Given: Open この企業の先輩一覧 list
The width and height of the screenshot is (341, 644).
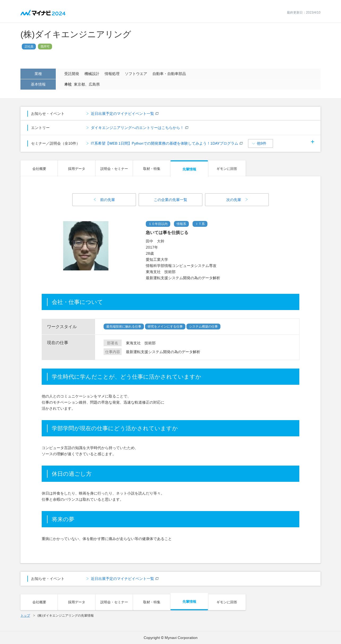Looking at the screenshot, I should point(170,200).
